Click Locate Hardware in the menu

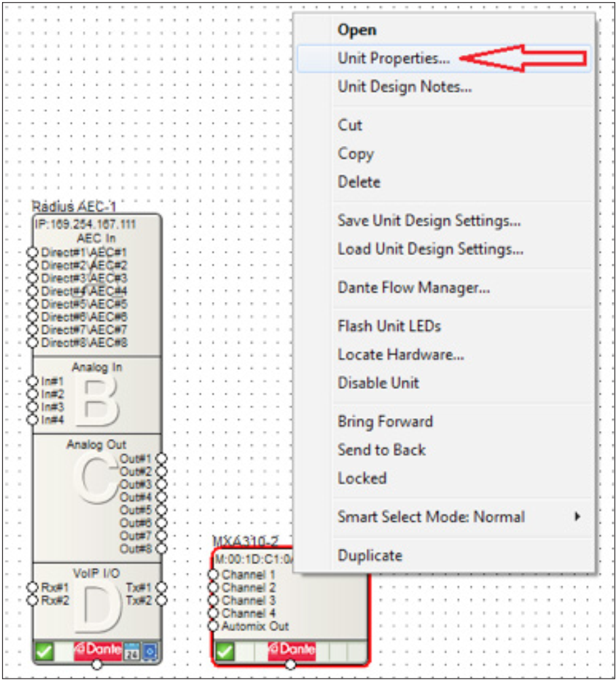click(x=401, y=354)
